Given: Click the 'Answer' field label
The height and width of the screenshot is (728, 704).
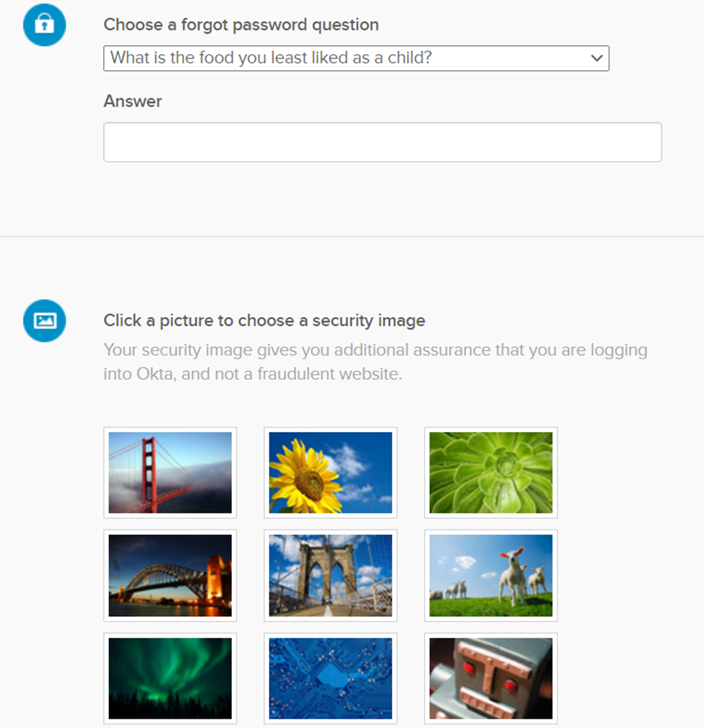Looking at the screenshot, I should pos(133,101).
